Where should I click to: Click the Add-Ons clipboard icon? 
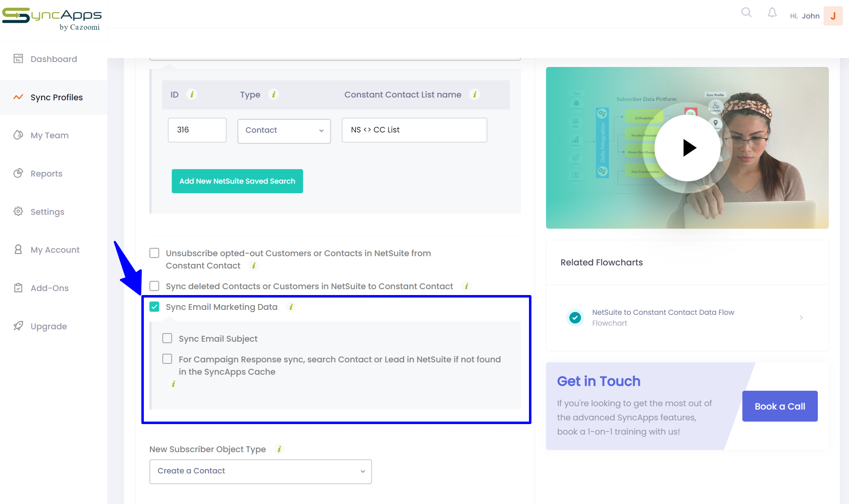click(18, 288)
